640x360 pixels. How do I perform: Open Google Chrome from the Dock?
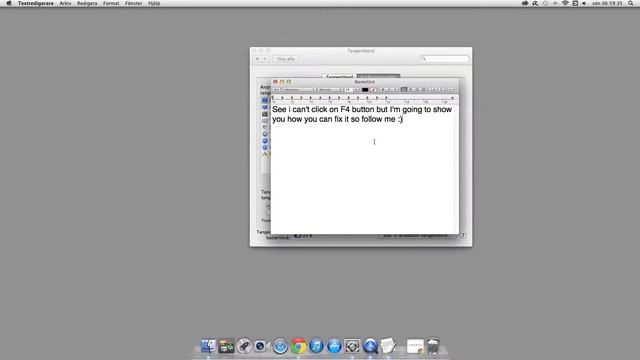tap(298, 346)
